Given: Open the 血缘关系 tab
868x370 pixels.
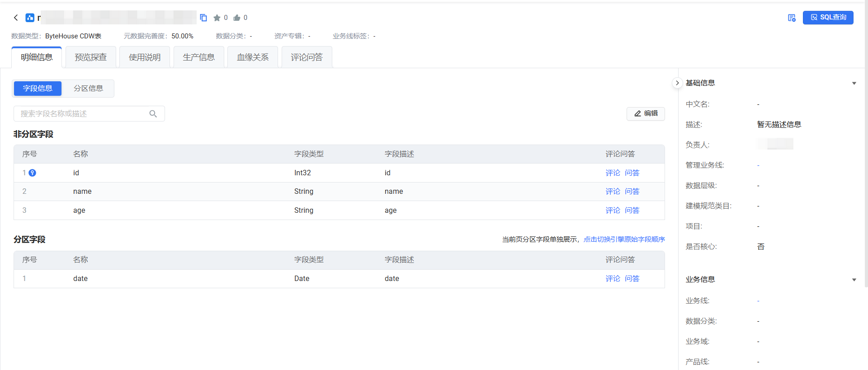Looking at the screenshot, I should (252, 57).
